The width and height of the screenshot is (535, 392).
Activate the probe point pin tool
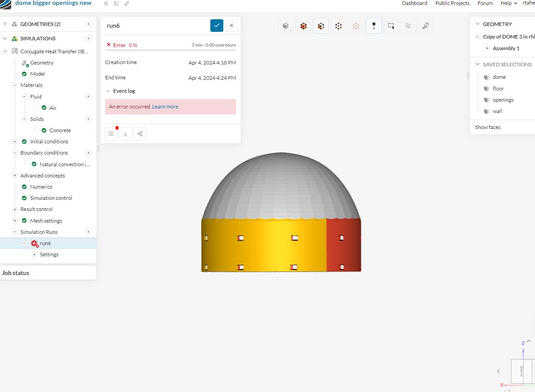[x=374, y=26]
